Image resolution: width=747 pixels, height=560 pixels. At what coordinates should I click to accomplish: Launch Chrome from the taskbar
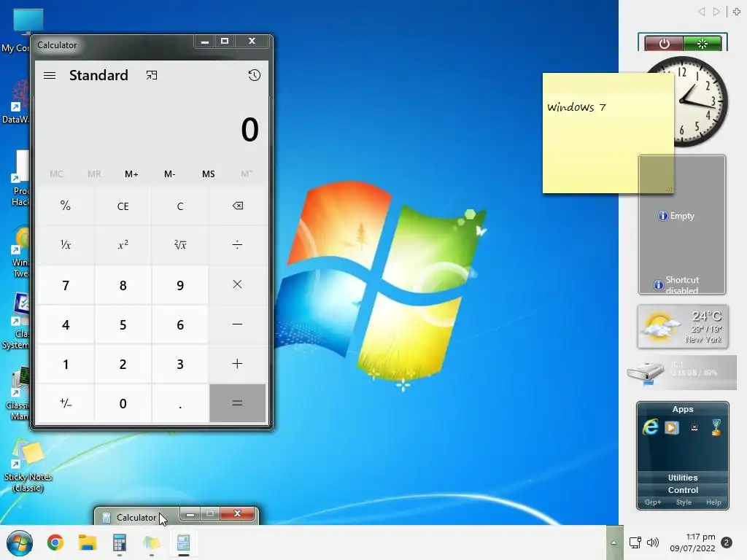coord(55,542)
